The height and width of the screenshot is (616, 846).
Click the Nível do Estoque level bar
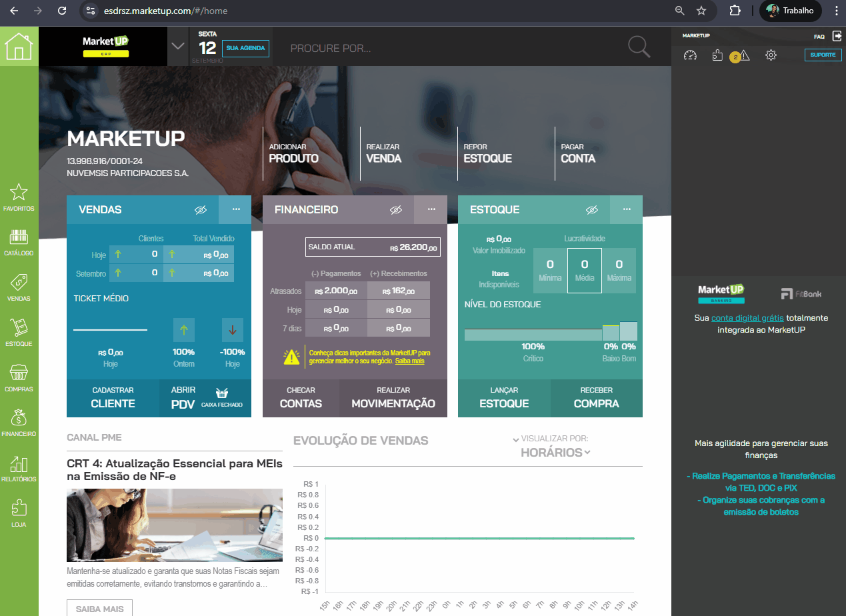[551, 331]
